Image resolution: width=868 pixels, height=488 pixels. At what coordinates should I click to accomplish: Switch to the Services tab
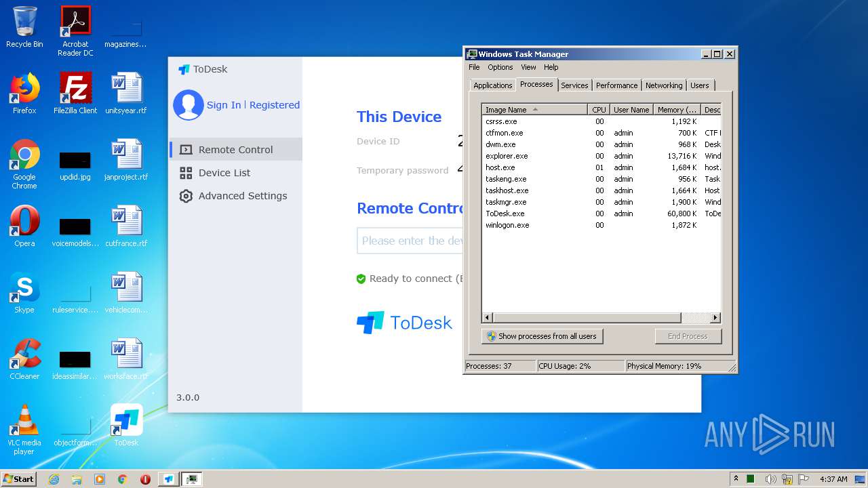574,85
